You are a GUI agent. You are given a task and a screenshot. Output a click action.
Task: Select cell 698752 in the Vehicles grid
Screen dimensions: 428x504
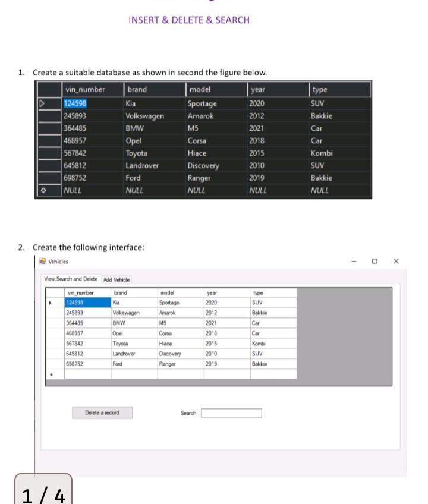pos(87,364)
